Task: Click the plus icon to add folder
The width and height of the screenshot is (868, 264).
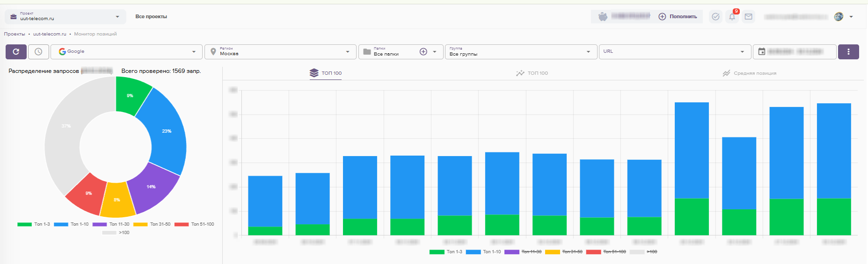Action: coord(423,52)
